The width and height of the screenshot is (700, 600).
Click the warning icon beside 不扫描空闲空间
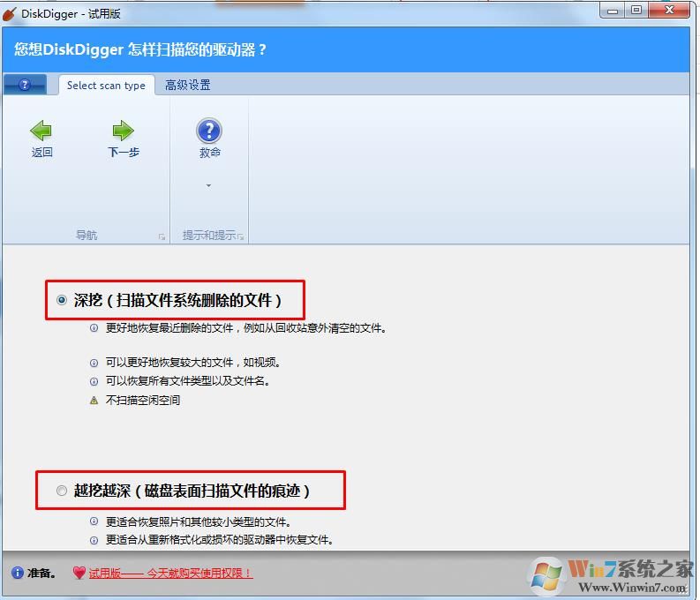94,401
